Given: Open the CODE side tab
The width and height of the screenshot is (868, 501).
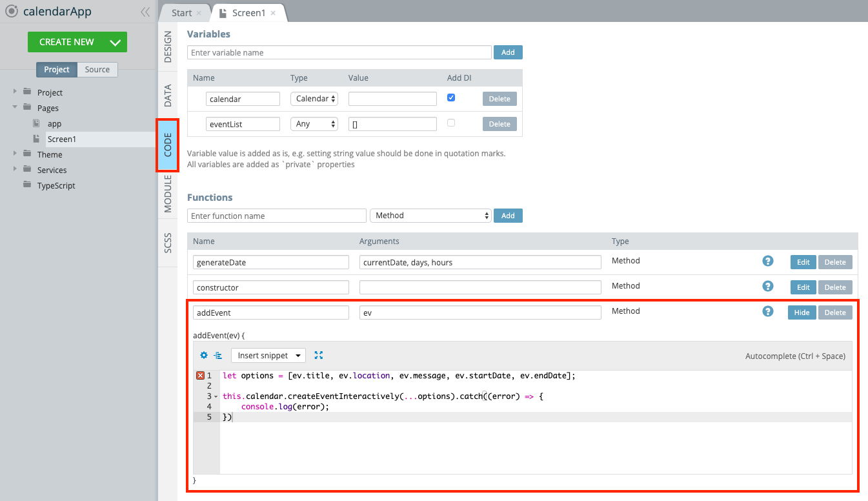Looking at the screenshot, I should pos(168,145).
